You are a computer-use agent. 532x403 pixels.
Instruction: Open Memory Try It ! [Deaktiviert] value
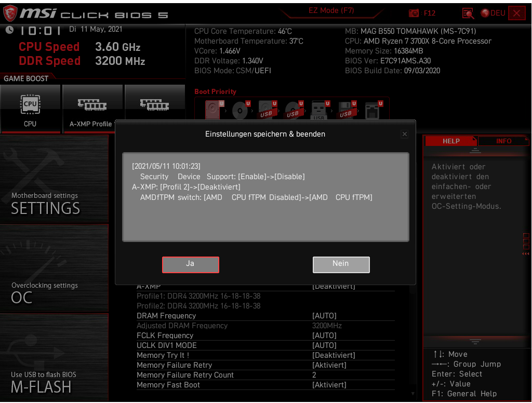pos(334,355)
